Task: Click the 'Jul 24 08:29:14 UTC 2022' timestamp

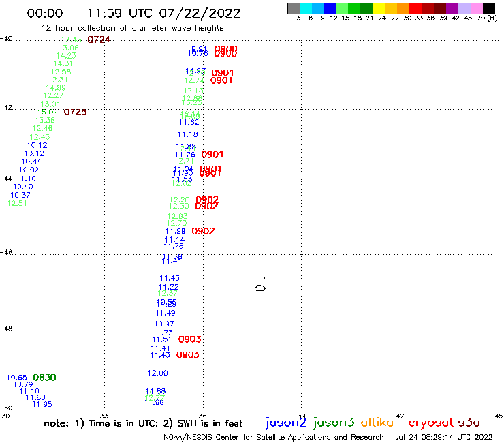Action: [x=443, y=438]
